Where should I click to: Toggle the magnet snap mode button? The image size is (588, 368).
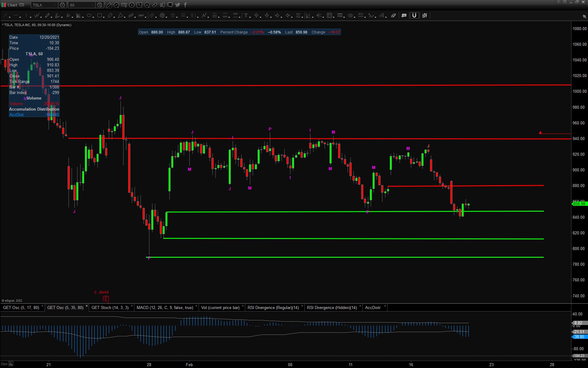414,16
